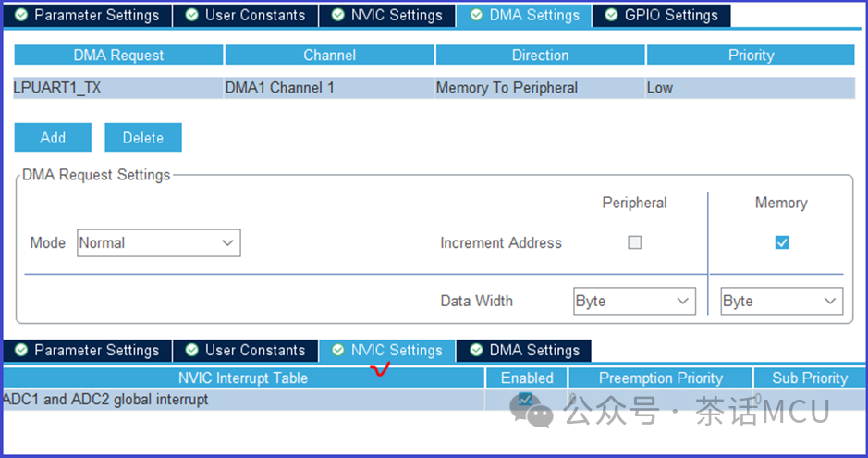Open Peripheral Data Width Byte dropdown
This screenshot has height=458, width=868.
coord(634,301)
